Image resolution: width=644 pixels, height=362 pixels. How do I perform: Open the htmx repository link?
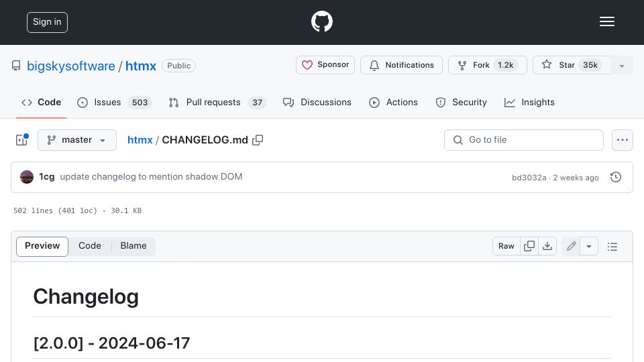coord(140,66)
